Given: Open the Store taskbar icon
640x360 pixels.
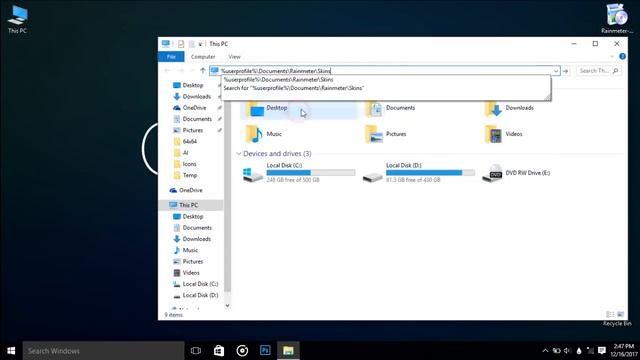Looking at the screenshot, I should [x=219, y=351].
